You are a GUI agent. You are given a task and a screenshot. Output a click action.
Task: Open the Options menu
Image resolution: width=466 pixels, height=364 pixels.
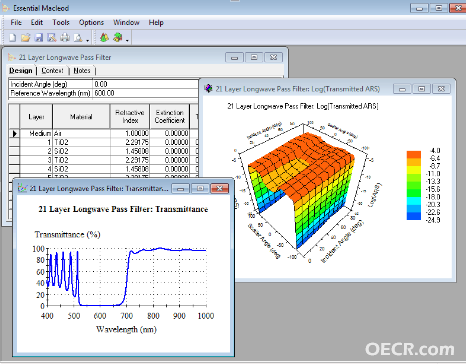pos(91,22)
